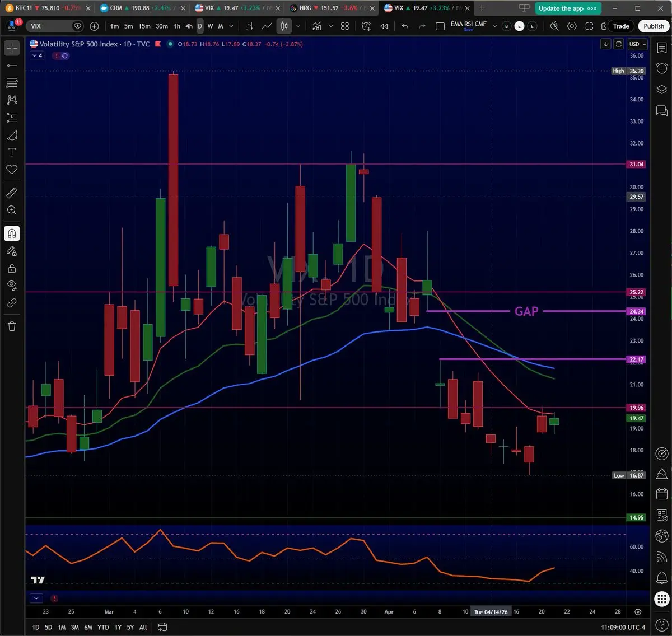Image resolution: width=672 pixels, height=636 pixels.
Task: Start bar Replay mode
Action: pos(384,26)
